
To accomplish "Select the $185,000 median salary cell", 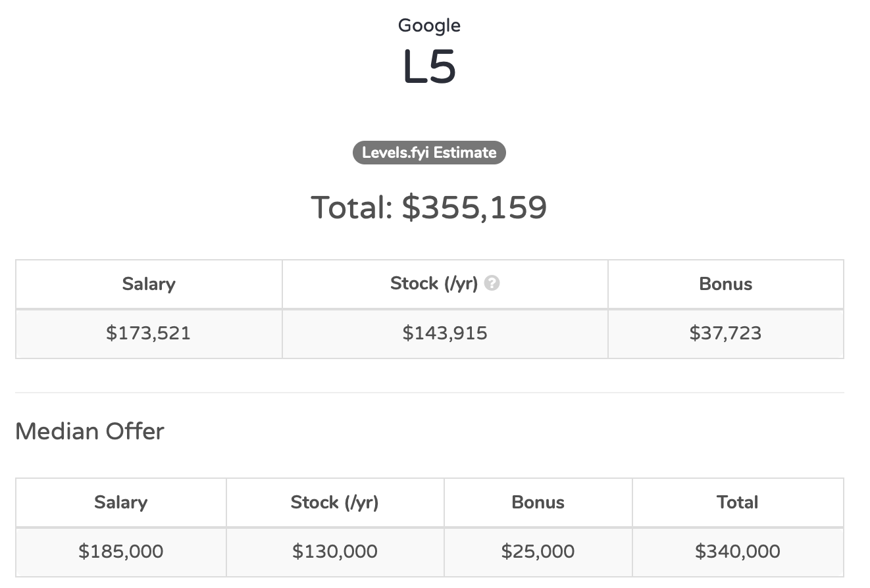I will pyautogui.click(x=121, y=551).
